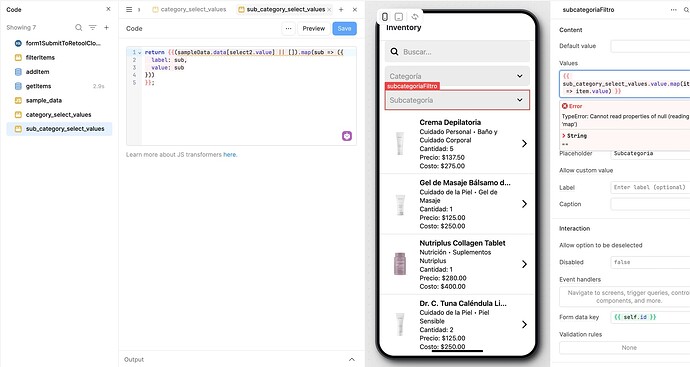Viewport: 690px width, 367px height.
Task: Close the Code sidebar panel
Action: 108,9
